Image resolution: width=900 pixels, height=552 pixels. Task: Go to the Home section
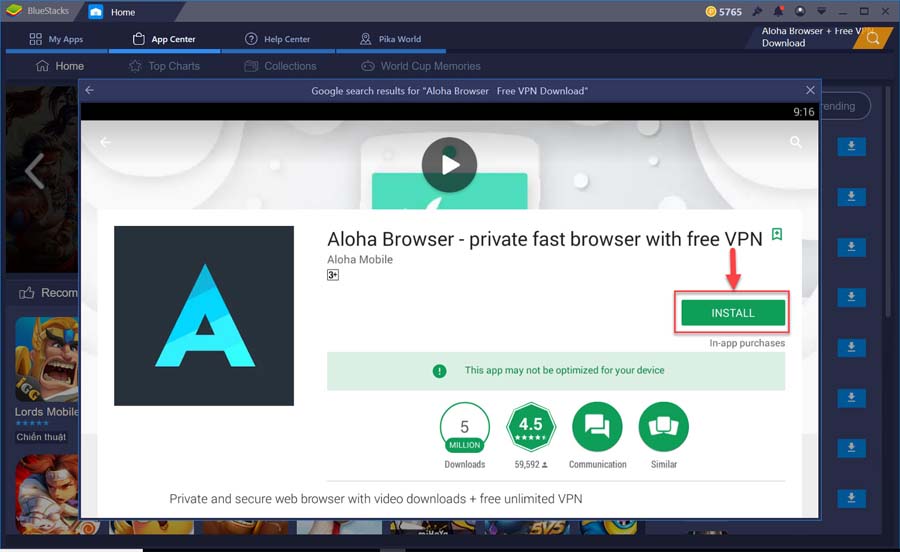tap(60, 66)
